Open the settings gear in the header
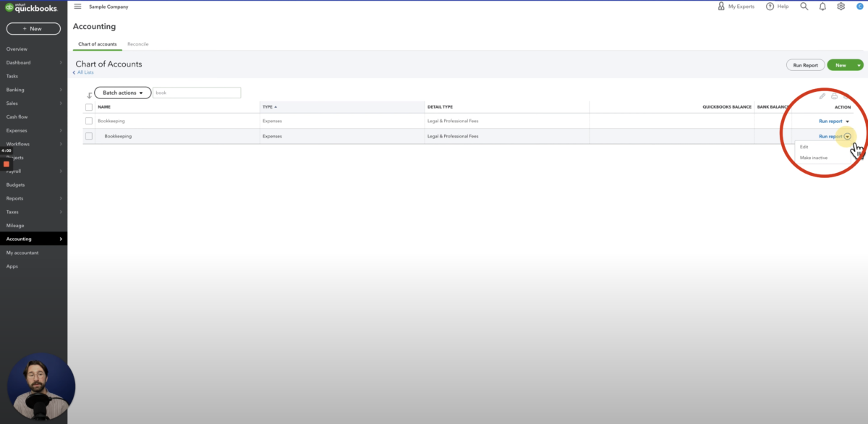This screenshot has width=868, height=424. click(x=841, y=7)
